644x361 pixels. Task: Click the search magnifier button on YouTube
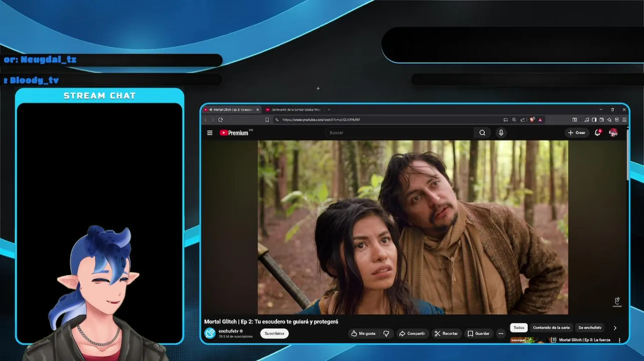(482, 133)
